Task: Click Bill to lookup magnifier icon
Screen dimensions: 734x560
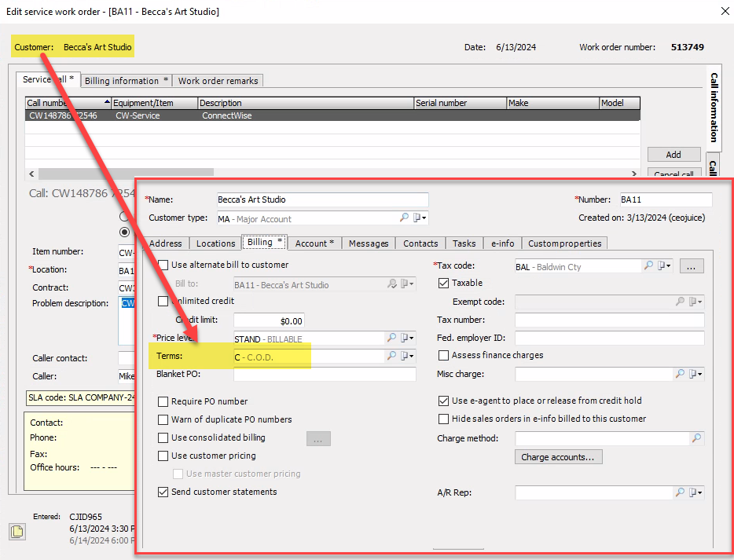Action: (x=392, y=284)
